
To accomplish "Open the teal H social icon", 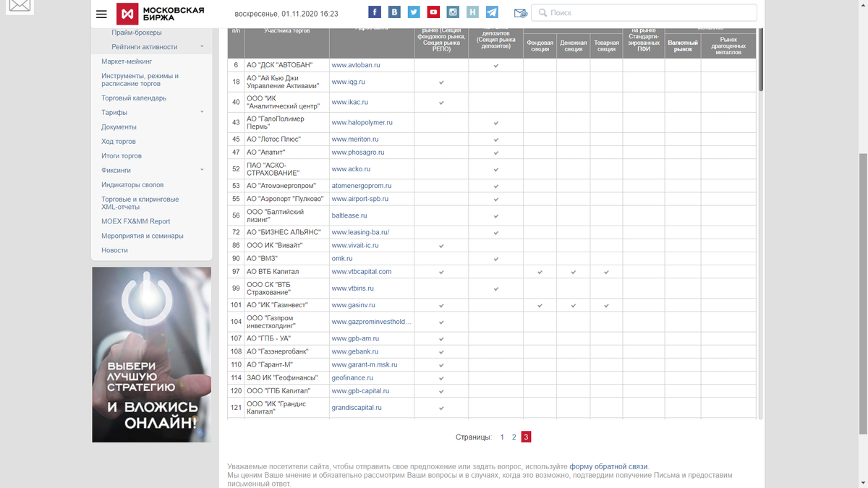I will [472, 12].
